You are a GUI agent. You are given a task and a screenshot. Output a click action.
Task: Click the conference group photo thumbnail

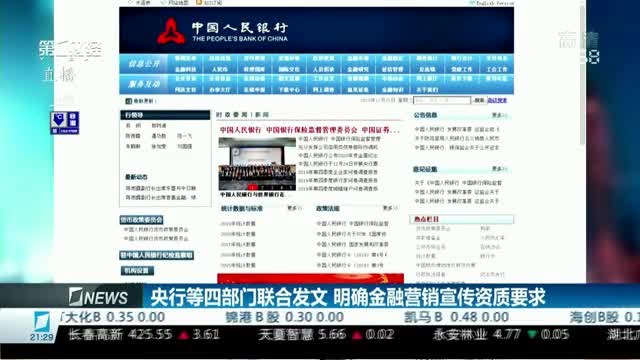coord(257,164)
